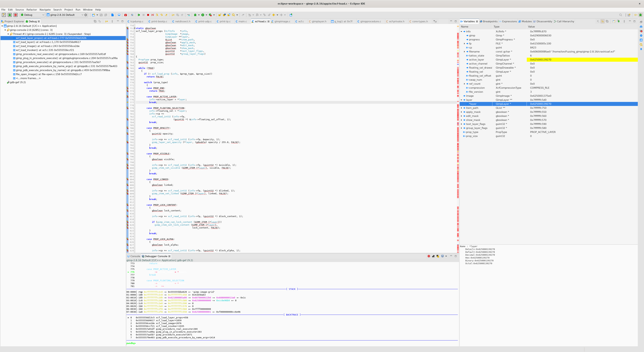644x352 pixels.
Task: Open the Variables view three-dot menu
Action: click(x=624, y=21)
